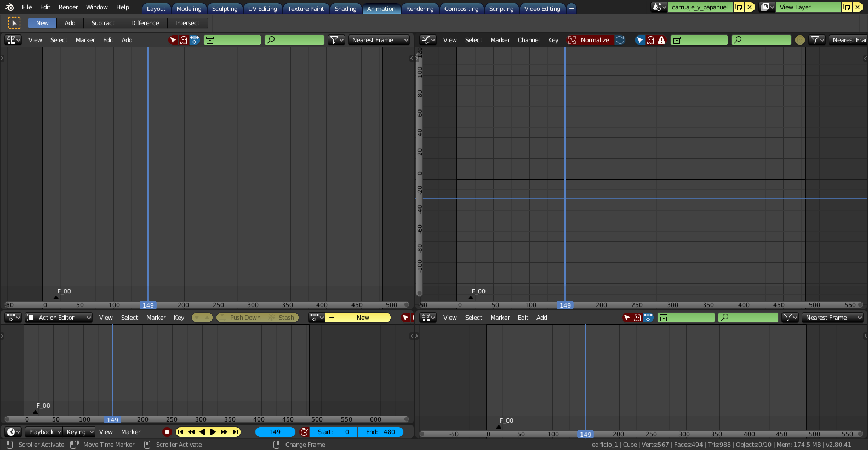
Task: Open the Channel menu in graph editor
Action: tap(528, 40)
